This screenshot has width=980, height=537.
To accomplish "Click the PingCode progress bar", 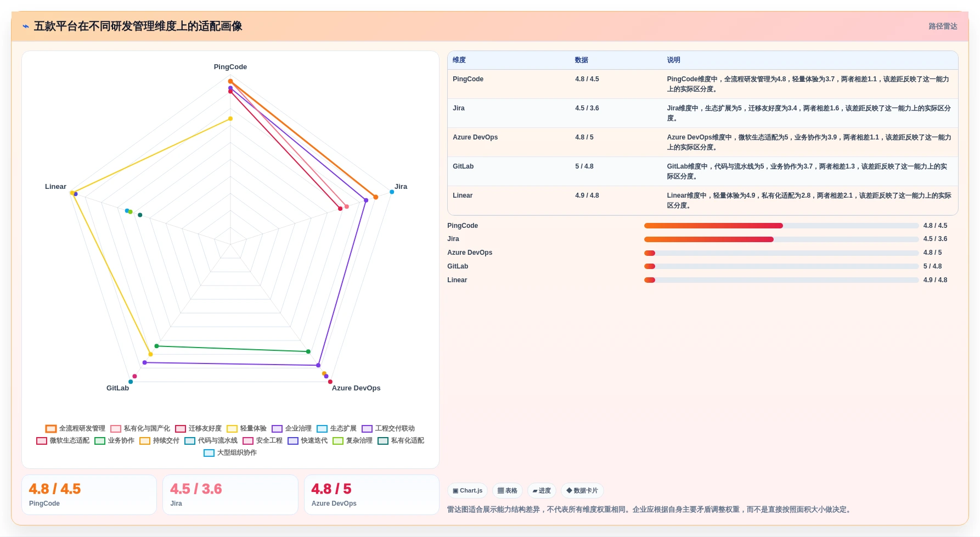I will (781, 226).
